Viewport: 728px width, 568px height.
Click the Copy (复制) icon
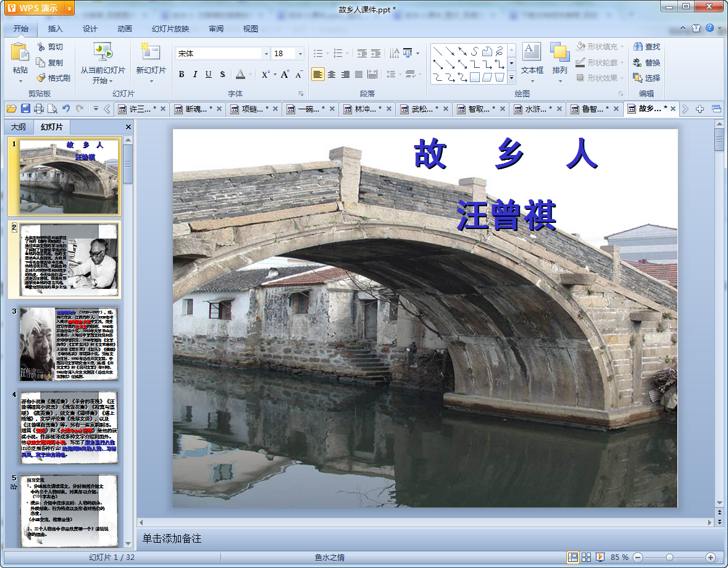41,62
